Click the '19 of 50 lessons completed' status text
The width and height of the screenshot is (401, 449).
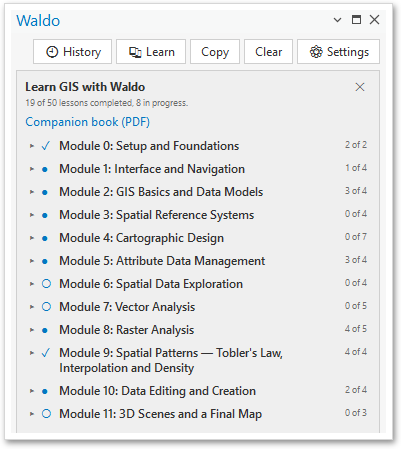[107, 103]
